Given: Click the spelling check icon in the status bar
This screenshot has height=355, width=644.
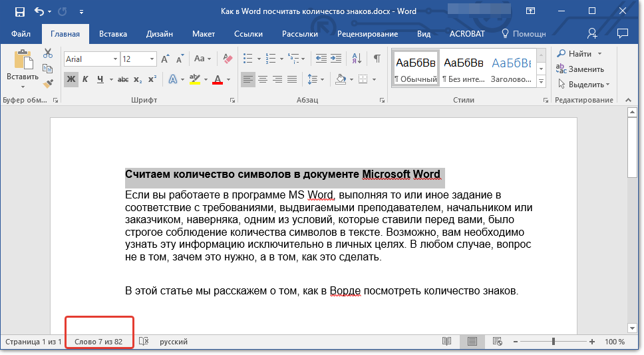Looking at the screenshot, I should tap(144, 342).
